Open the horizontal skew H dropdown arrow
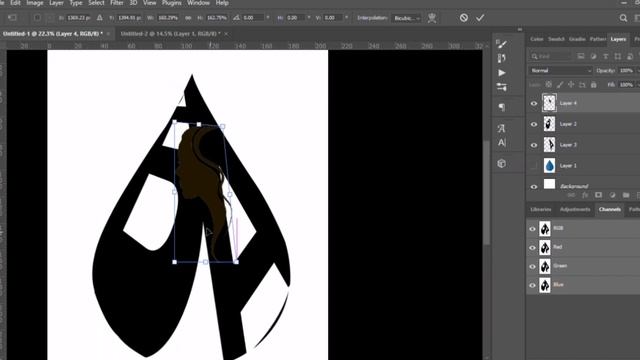Screen dimensions: 640x360 [x=309, y=18]
